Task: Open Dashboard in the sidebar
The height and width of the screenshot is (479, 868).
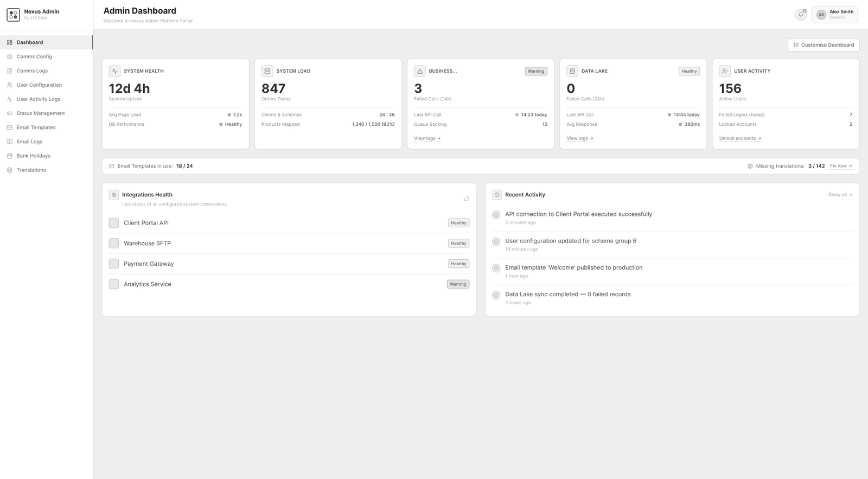Action: point(46,42)
